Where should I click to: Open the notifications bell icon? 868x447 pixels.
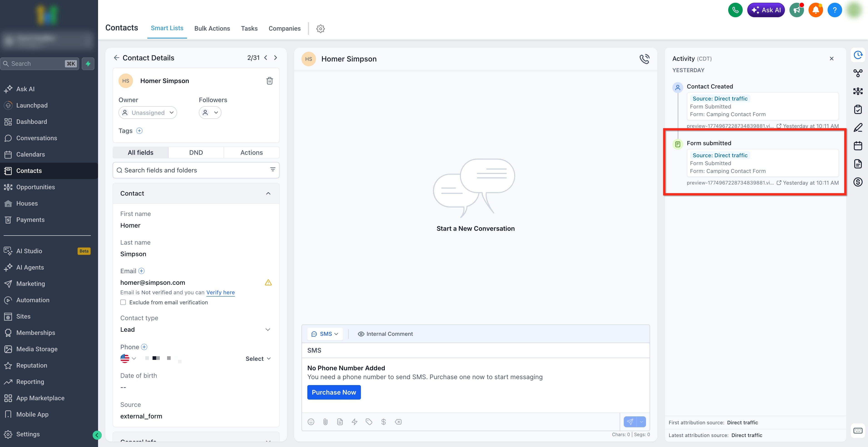pyautogui.click(x=815, y=10)
